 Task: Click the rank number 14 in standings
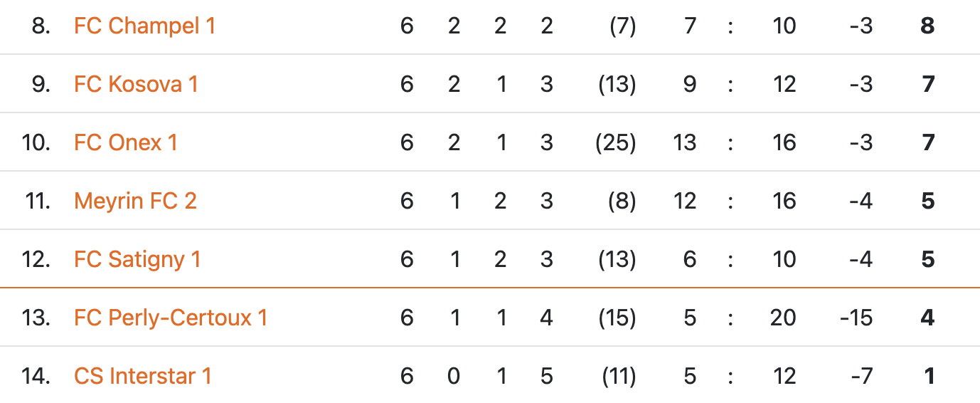(x=36, y=377)
